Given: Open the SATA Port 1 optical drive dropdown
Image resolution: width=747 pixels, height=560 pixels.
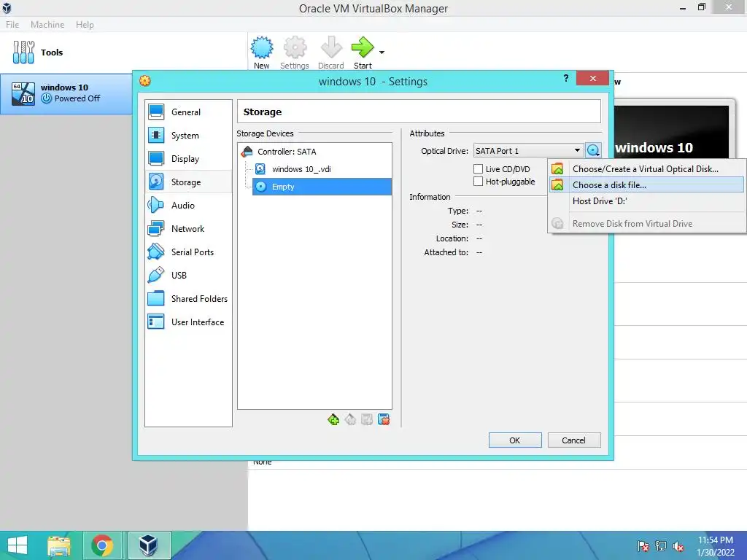Looking at the screenshot, I should point(528,151).
